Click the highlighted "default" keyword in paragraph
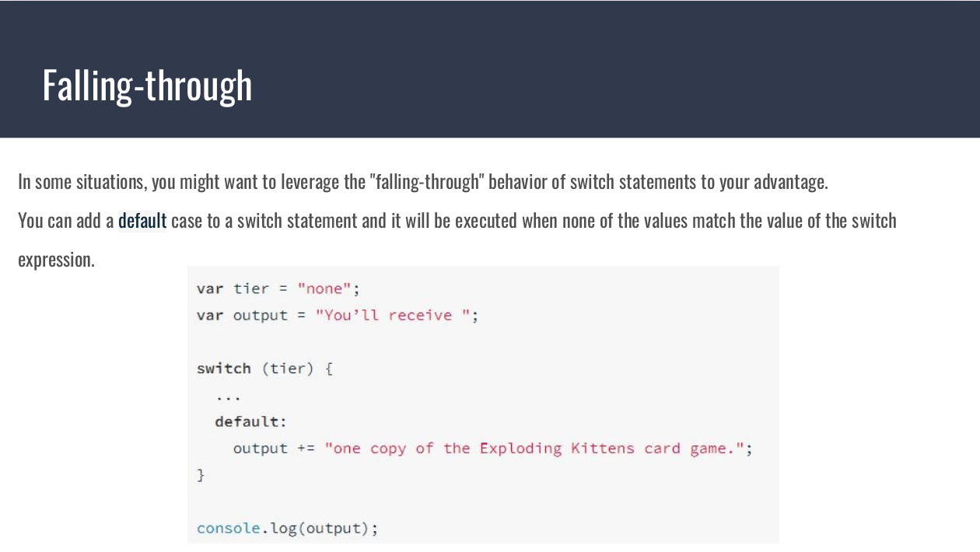 tap(142, 221)
